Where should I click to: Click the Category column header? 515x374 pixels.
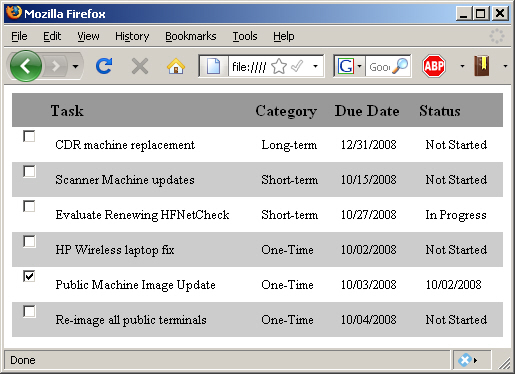coord(286,111)
